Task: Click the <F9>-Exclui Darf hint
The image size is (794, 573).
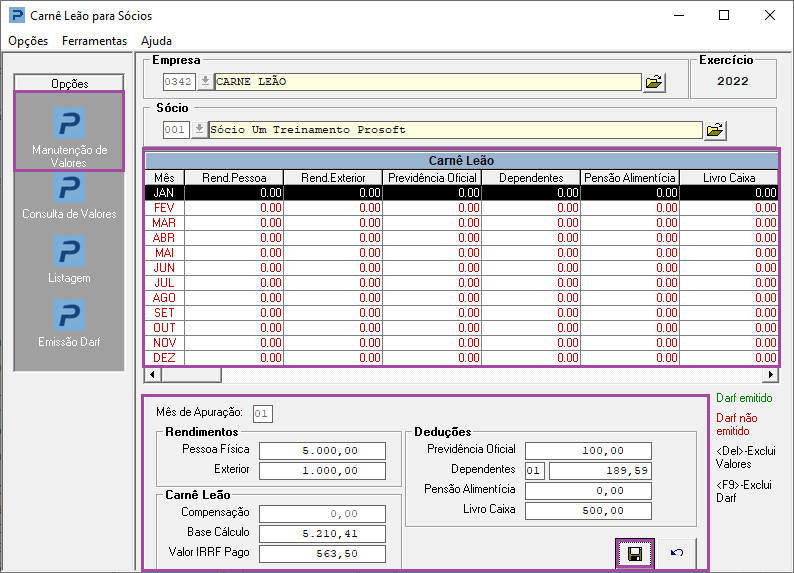Action: point(743,491)
